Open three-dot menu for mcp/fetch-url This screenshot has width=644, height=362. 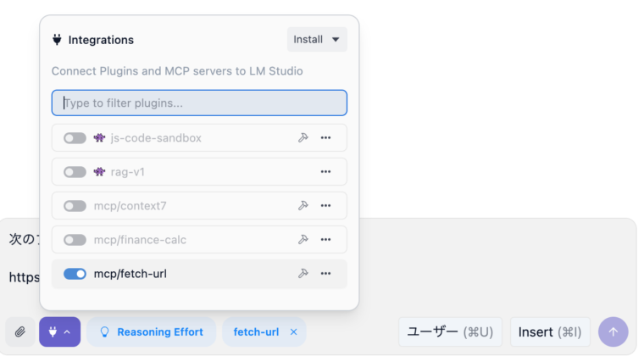(x=325, y=274)
